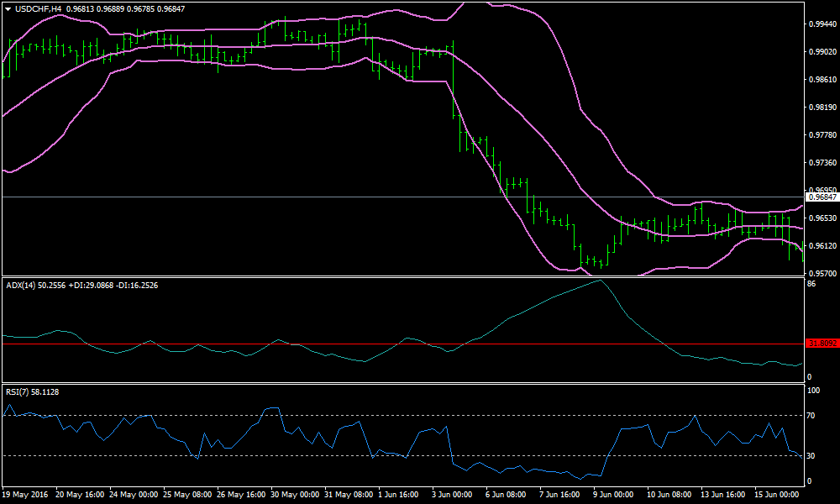The image size is (840, 504).
Task: Click the RSI scale top value 100
Action: [814, 391]
